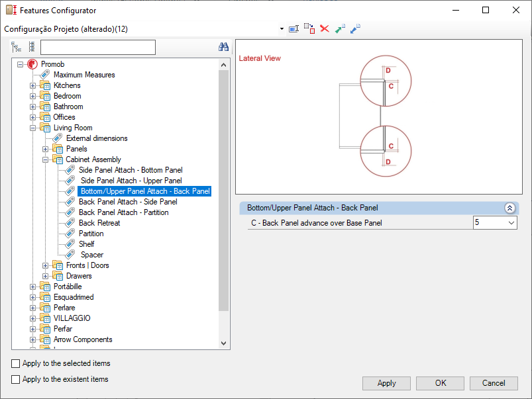Select the Esquadrimed tree item
Viewport: 532px width, 399px height.
(x=74, y=297)
